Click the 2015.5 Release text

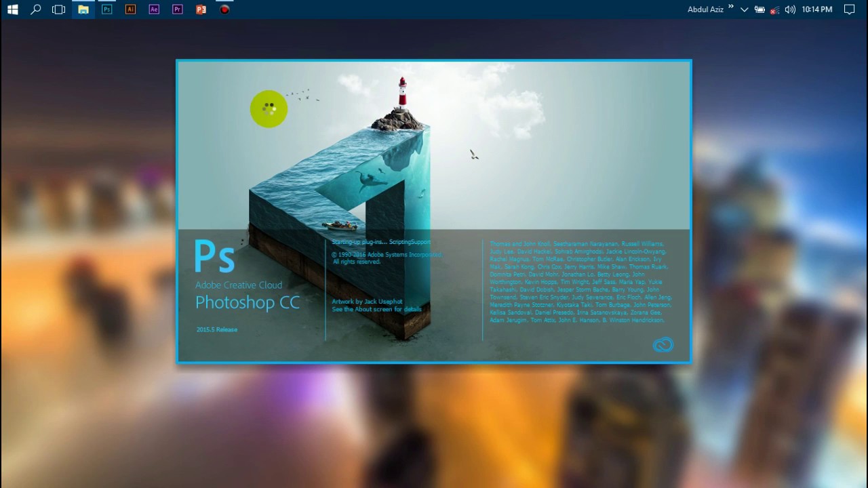pos(217,329)
